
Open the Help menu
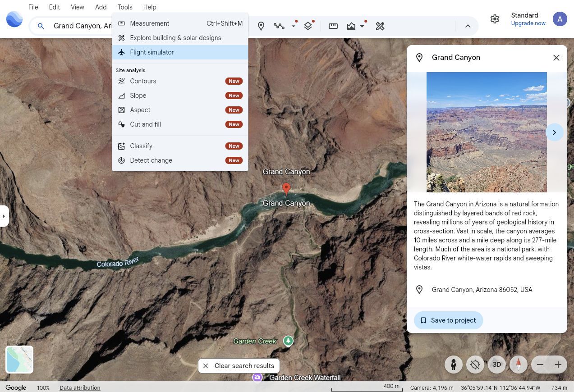tap(150, 7)
